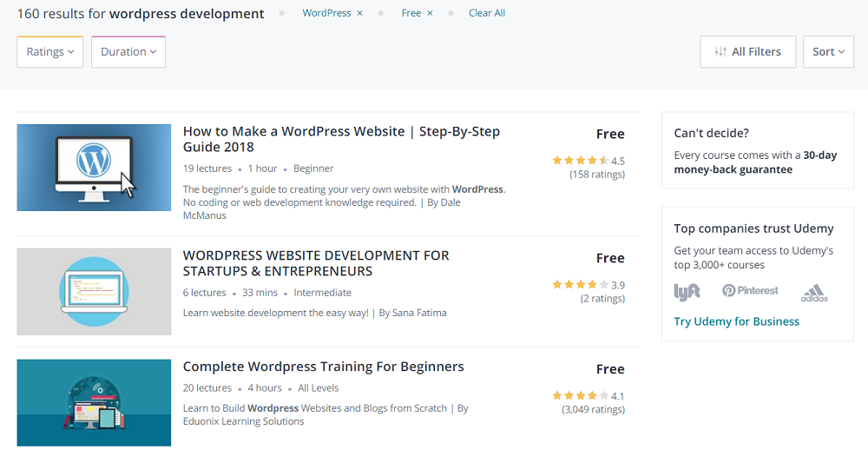Clear all applied search filters
This screenshot has width=868, height=456.
click(x=487, y=13)
